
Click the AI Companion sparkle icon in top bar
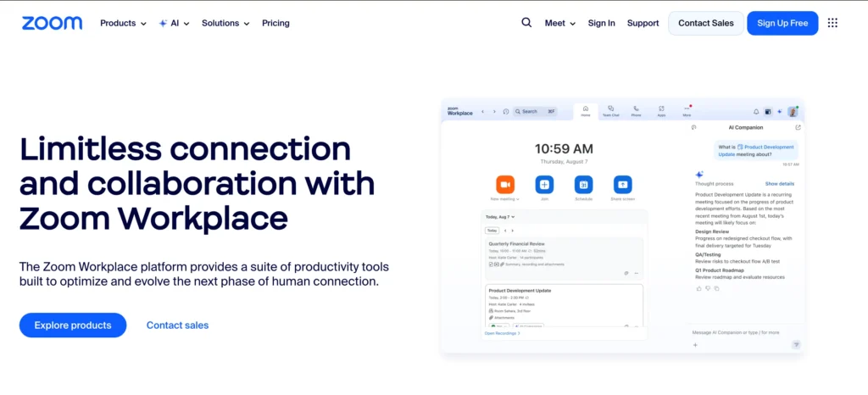(x=780, y=112)
